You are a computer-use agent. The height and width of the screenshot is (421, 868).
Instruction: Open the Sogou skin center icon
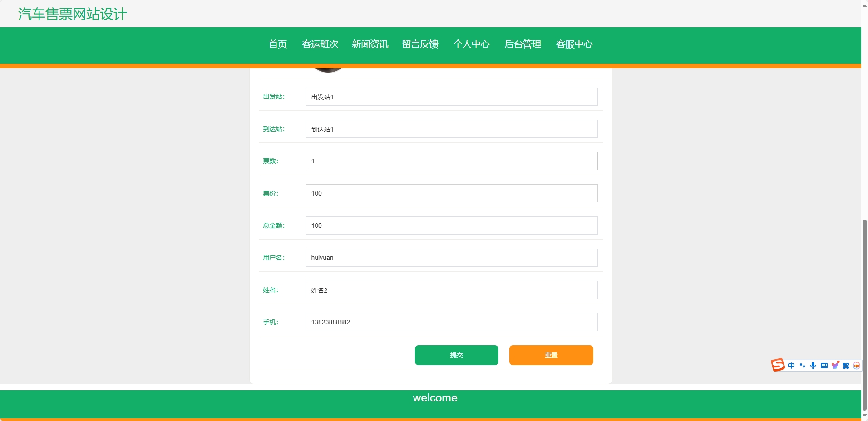tap(835, 365)
